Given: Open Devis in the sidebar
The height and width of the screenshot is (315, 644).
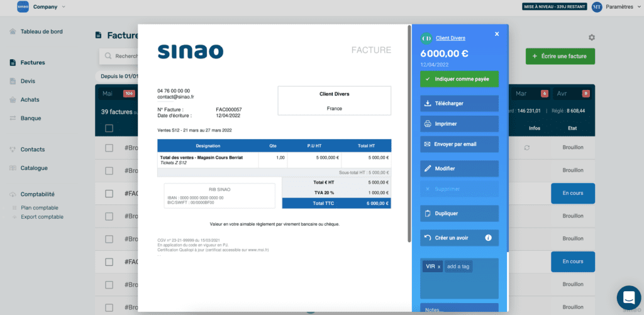Looking at the screenshot, I should click(28, 81).
